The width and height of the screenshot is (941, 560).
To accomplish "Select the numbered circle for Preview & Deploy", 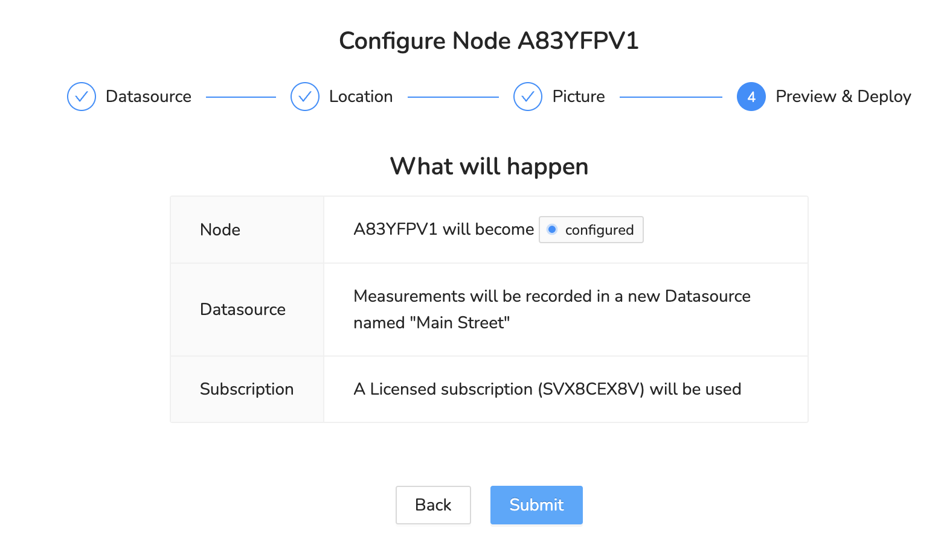I will pos(751,97).
